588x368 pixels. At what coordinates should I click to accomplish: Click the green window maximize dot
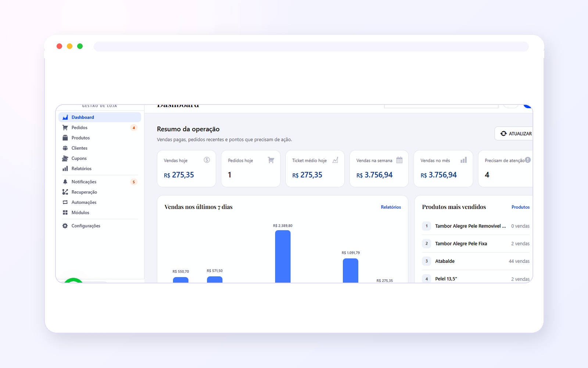point(80,46)
